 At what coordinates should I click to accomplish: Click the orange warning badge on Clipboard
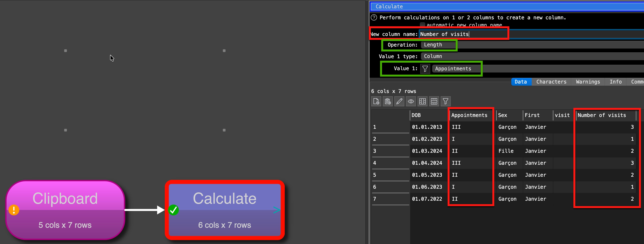click(14, 210)
